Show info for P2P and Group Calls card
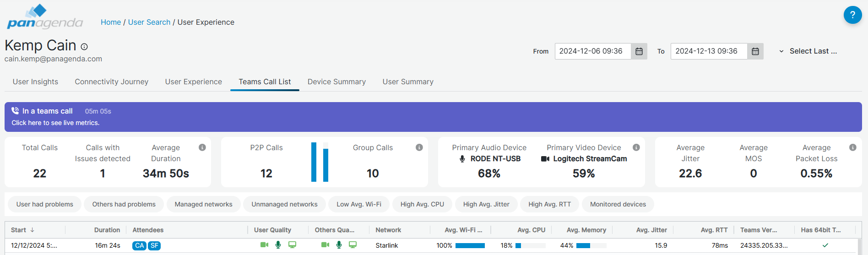 coord(419,147)
